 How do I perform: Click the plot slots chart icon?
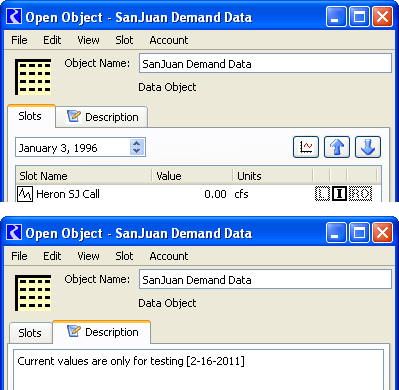pyautogui.click(x=306, y=147)
